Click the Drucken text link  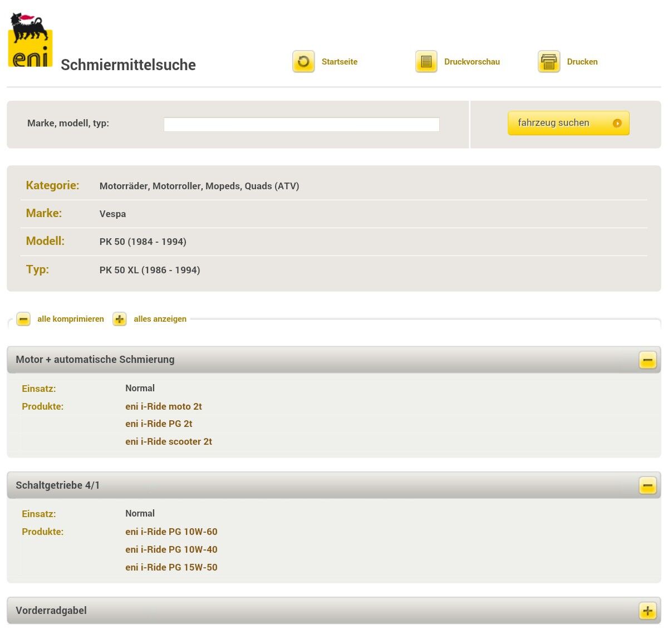(582, 62)
